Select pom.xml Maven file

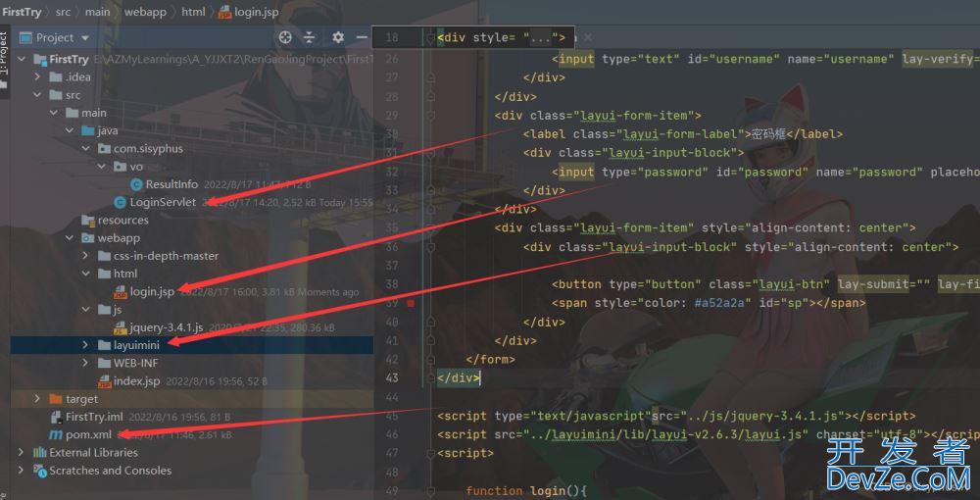pos(88,435)
